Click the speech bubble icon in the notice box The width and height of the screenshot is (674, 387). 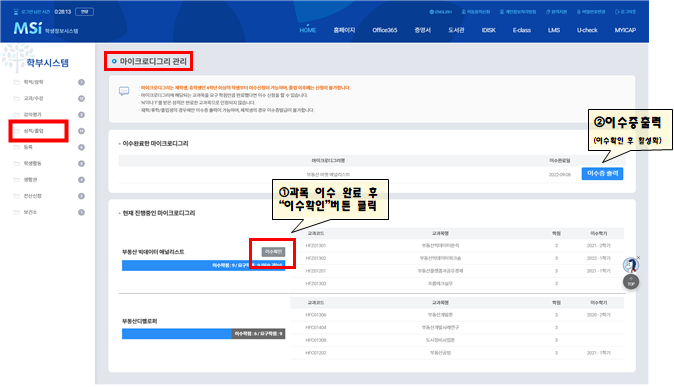pyautogui.click(x=124, y=91)
